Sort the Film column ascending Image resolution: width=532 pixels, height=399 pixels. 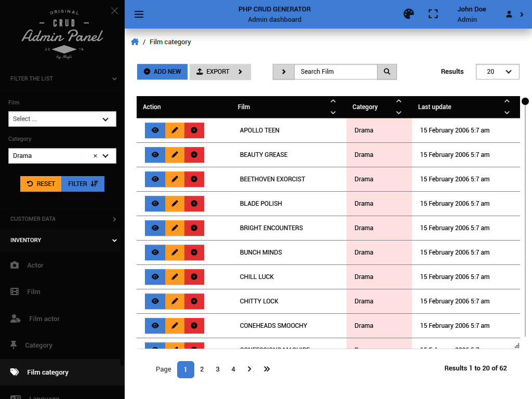[x=332, y=101]
